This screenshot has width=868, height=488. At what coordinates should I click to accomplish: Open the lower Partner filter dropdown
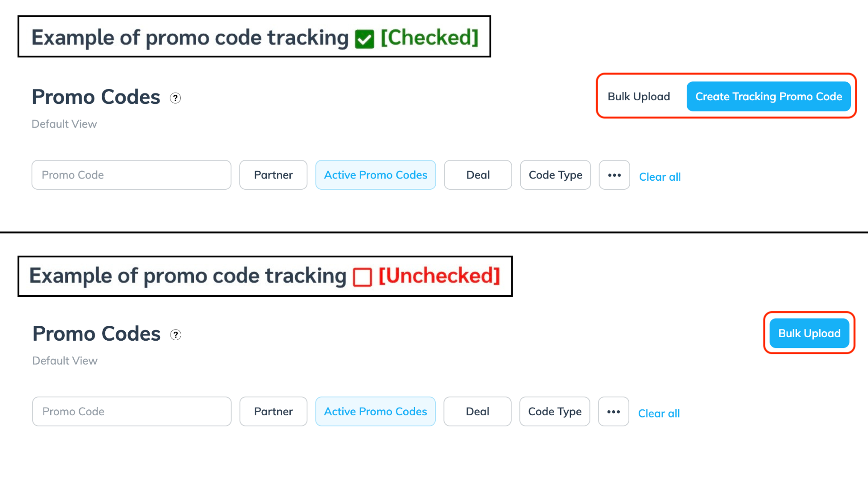[273, 412]
